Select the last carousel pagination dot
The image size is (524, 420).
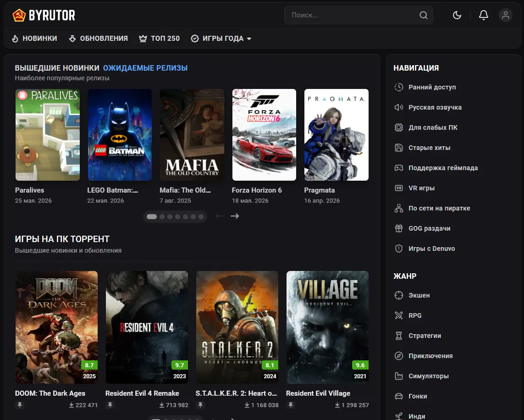point(201,217)
